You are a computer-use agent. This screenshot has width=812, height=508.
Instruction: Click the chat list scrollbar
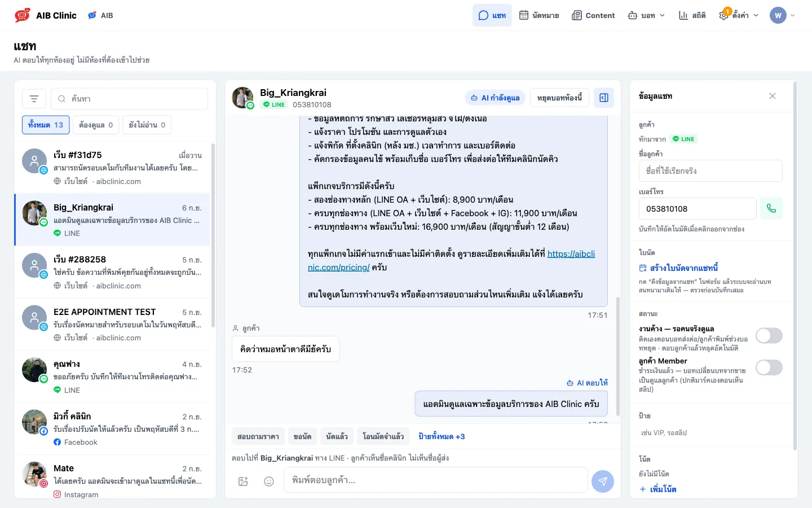tap(213, 235)
